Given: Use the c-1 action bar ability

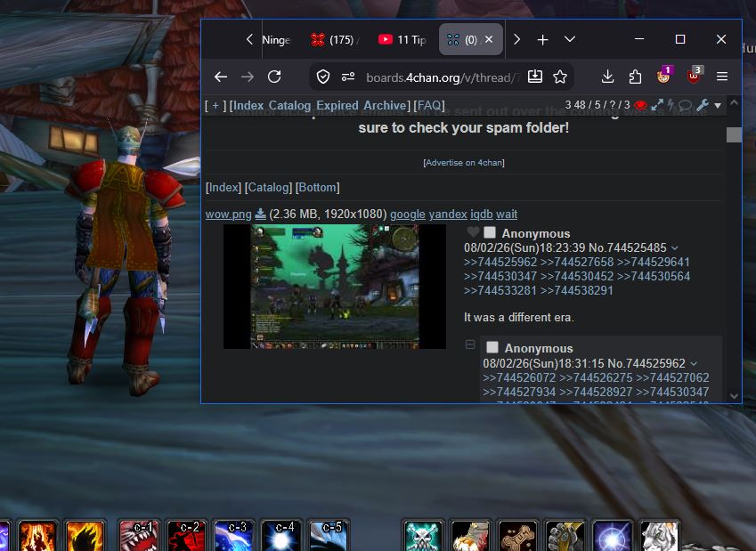Looking at the screenshot, I should [x=139, y=536].
